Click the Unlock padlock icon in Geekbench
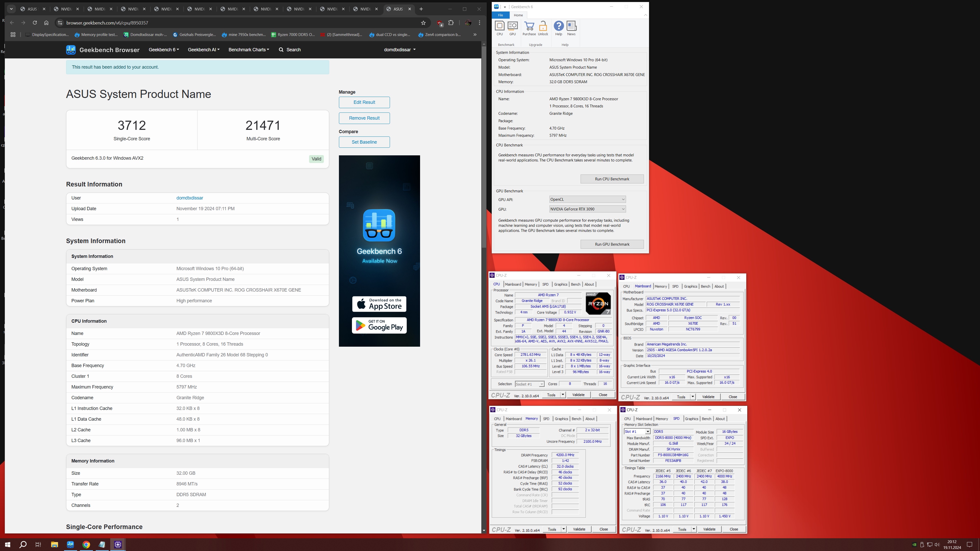Screen dimensions: 980x551 tap(543, 29)
